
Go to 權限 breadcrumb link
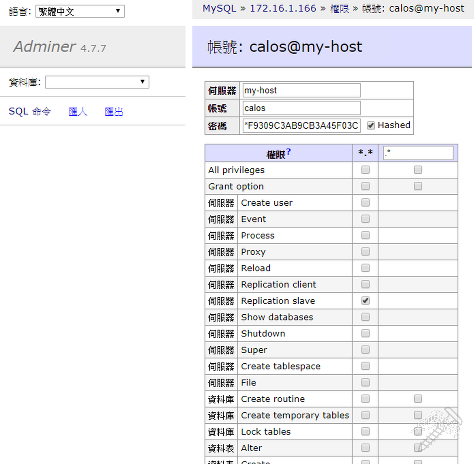[x=339, y=9]
